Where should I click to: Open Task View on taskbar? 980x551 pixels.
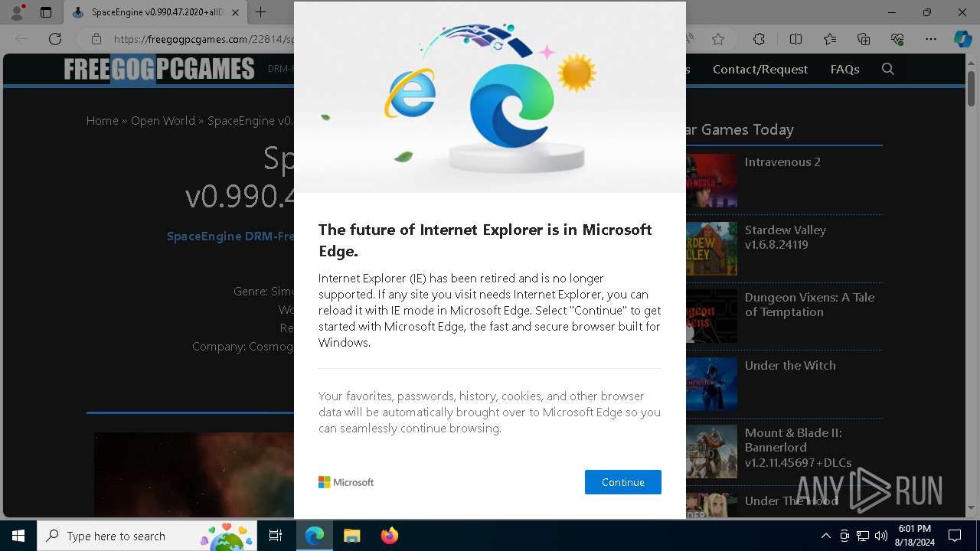(x=276, y=536)
